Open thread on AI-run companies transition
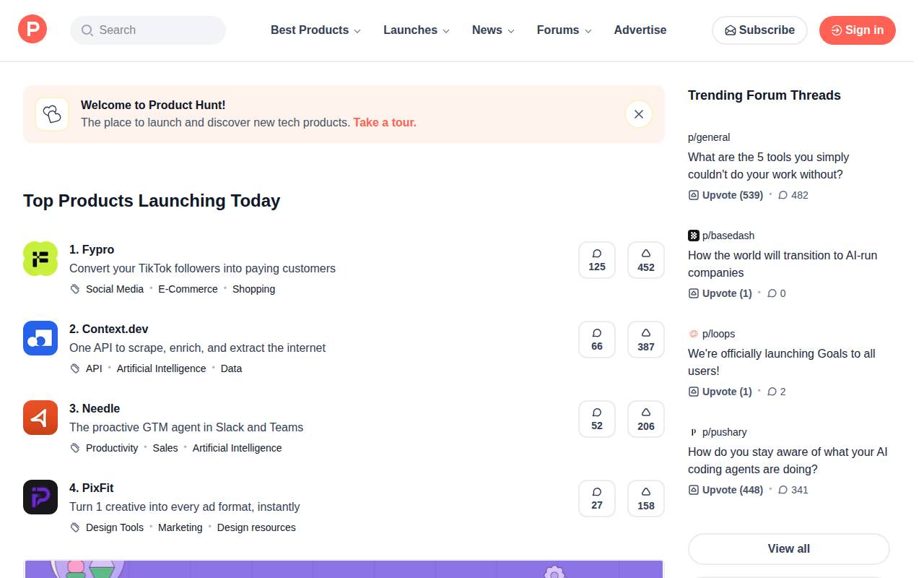Image resolution: width=924 pixels, height=578 pixels. point(783,264)
